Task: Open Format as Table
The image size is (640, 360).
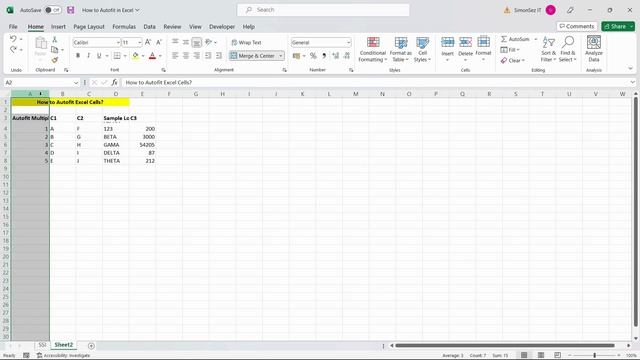Action: tap(401, 49)
